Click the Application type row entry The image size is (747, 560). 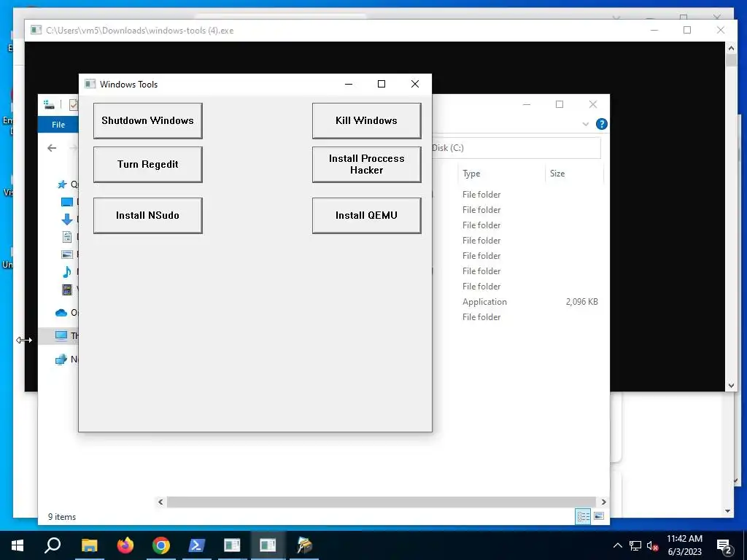click(x=484, y=301)
